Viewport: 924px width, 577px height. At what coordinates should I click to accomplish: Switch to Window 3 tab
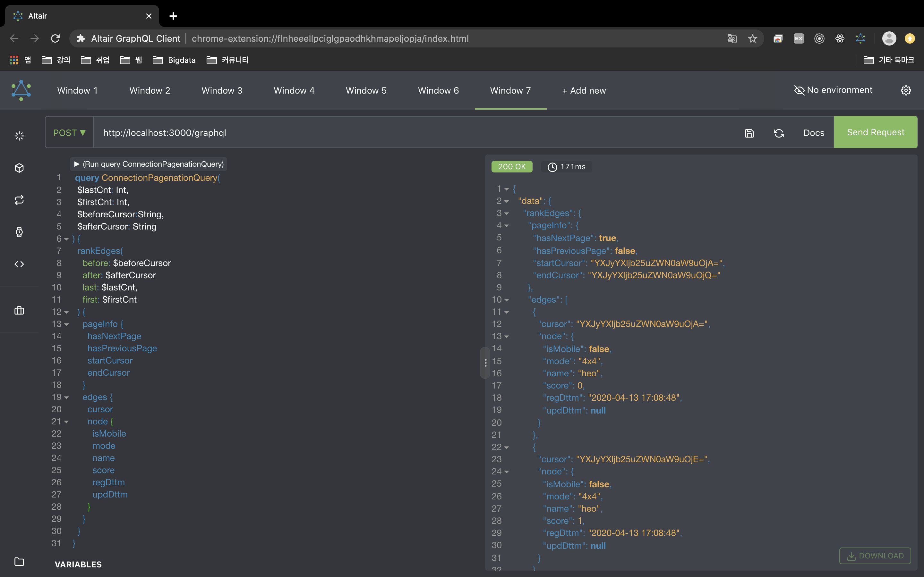tap(222, 90)
